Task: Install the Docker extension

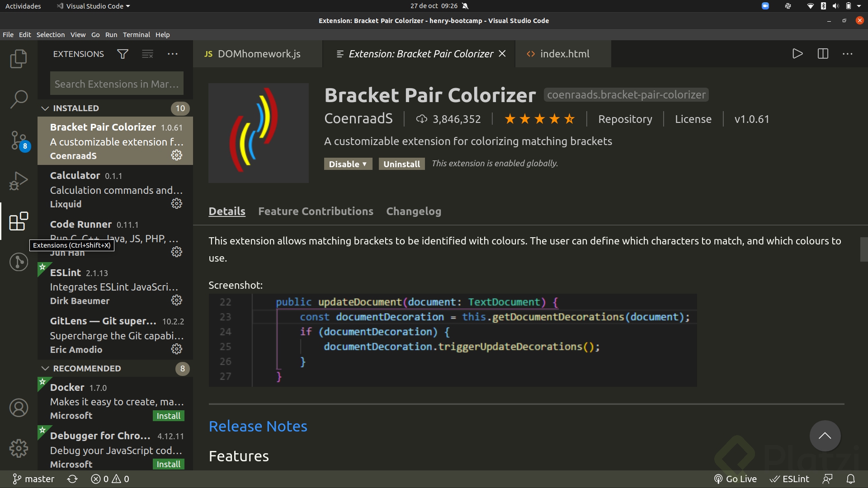Action: pyautogui.click(x=169, y=416)
